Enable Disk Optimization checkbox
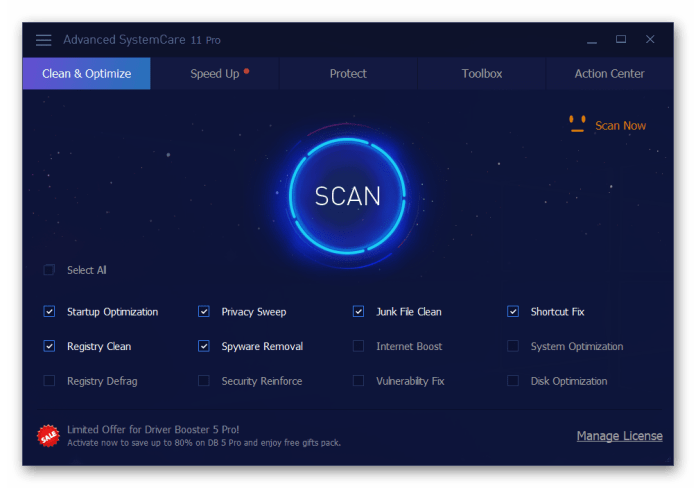Viewport: 696px width, 488px height. point(513,381)
